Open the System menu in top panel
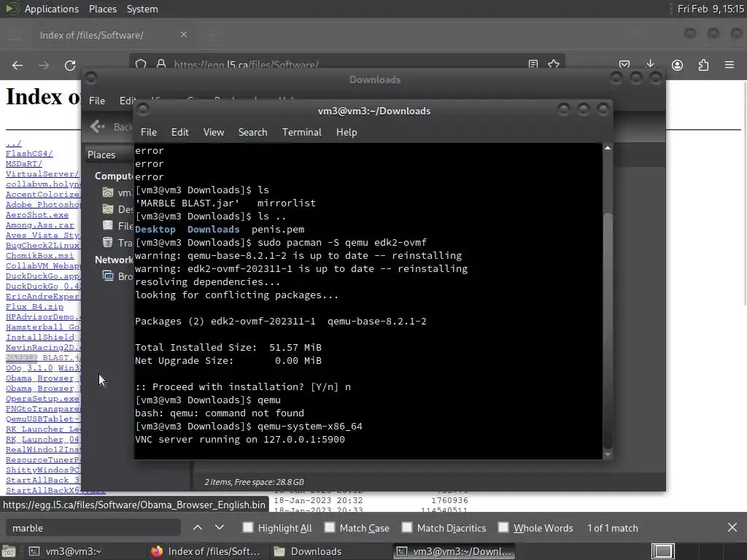 (x=142, y=9)
